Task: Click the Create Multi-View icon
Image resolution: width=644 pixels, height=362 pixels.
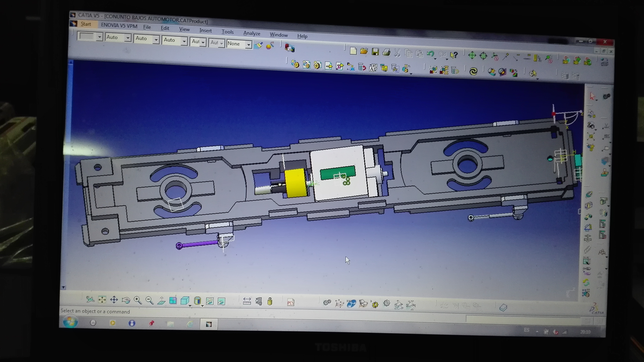Action: 173,301
